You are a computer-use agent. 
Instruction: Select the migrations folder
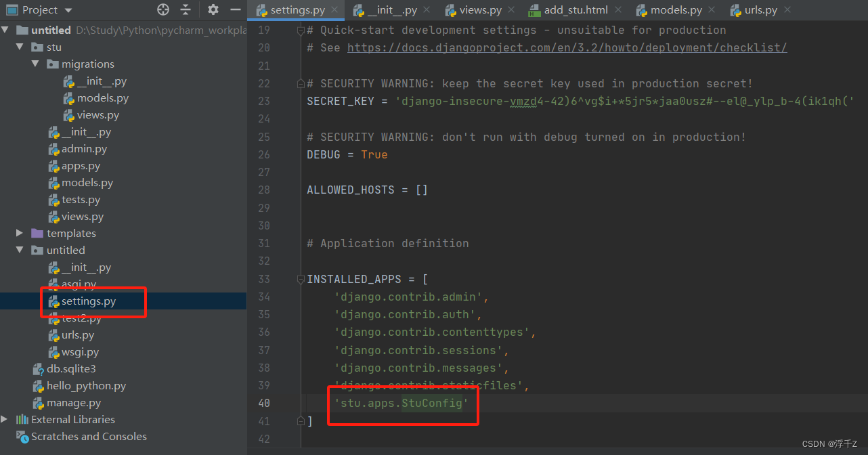88,64
